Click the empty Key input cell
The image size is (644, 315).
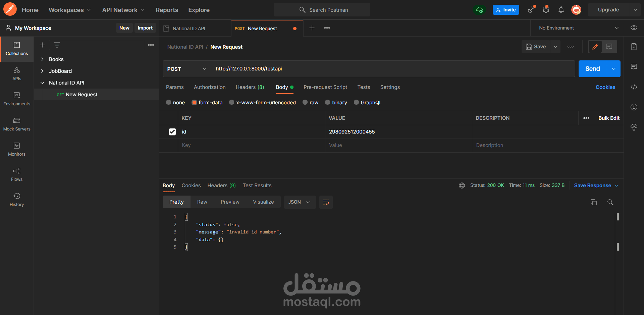coord(252,145)
